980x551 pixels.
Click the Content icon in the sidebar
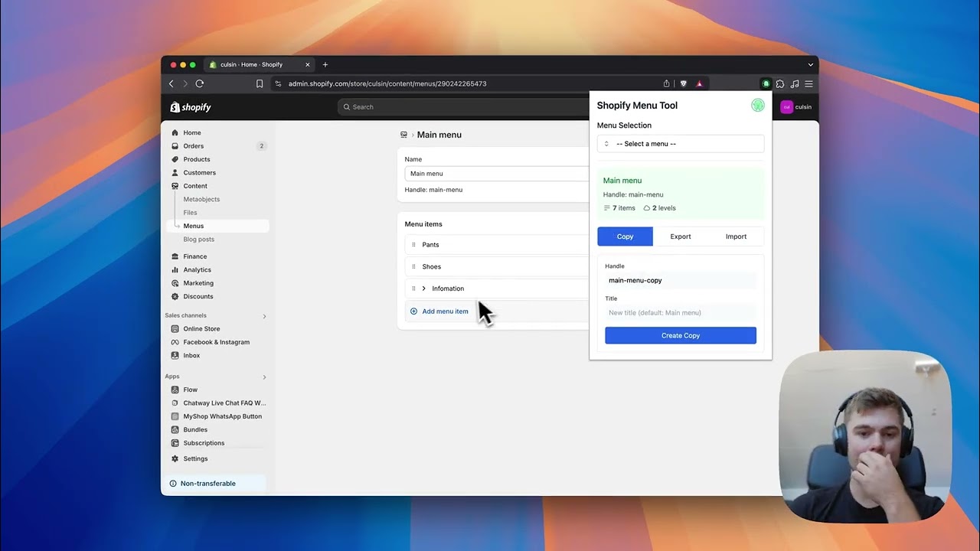(175, 186)
